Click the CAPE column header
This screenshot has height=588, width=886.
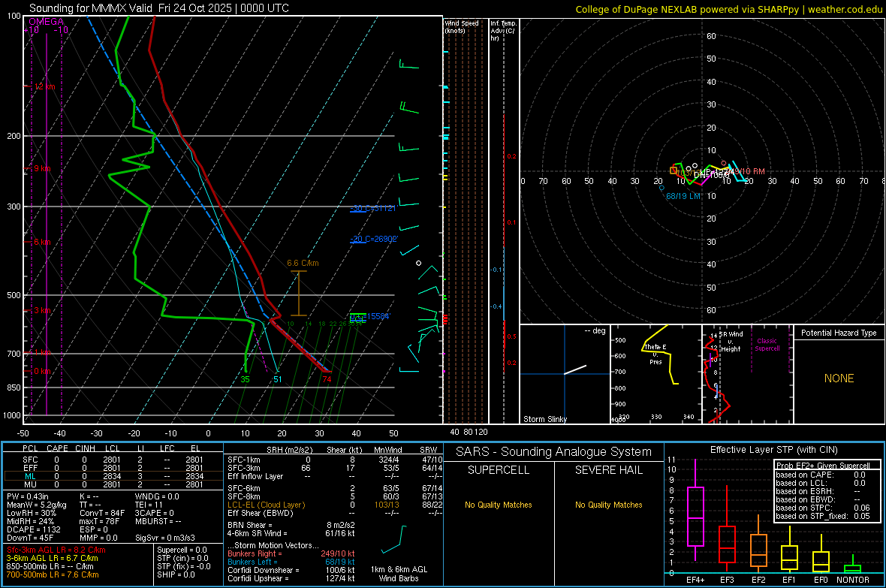tap(57, 448)
